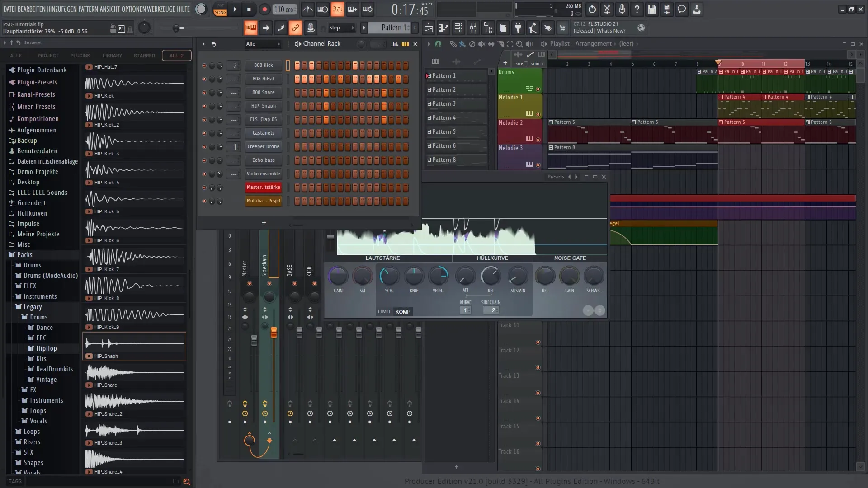Toggle the KOMP button on compressor
The image size is (868, 488).
point(402,311)
